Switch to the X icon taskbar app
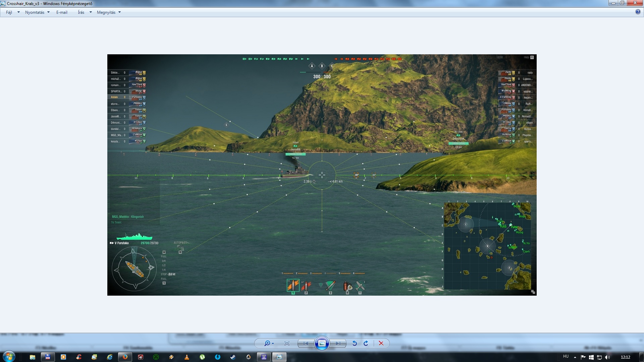644x362 pixels. tap(264, 357)
